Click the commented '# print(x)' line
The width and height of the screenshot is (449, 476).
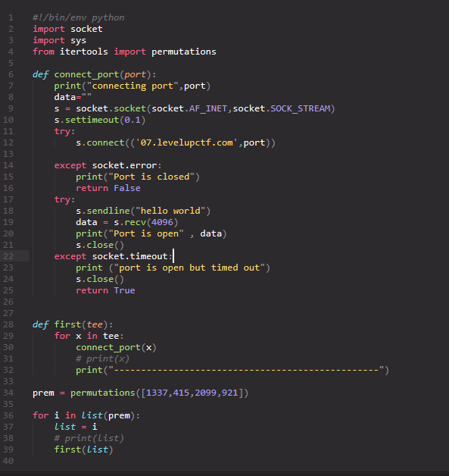[x=102, y=359]
